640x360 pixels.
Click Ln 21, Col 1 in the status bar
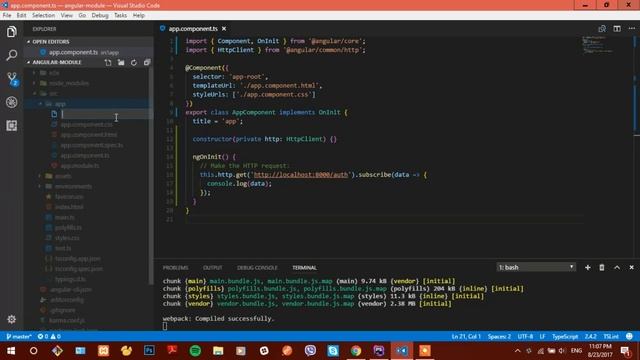[466, 336]
